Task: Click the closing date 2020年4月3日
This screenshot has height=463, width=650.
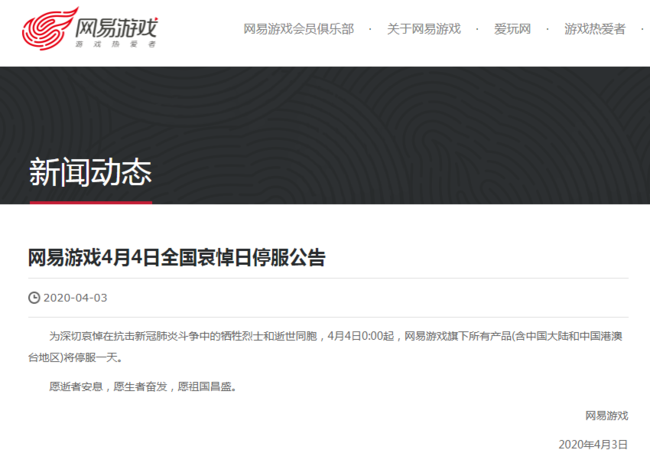Action: click(593, 444)
